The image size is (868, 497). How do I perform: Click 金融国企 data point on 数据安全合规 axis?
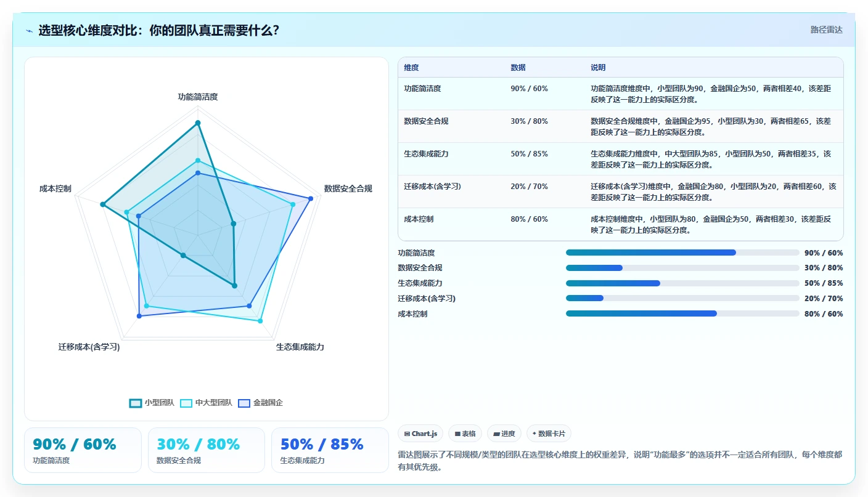pyautogui.click(x=311, y=198)
